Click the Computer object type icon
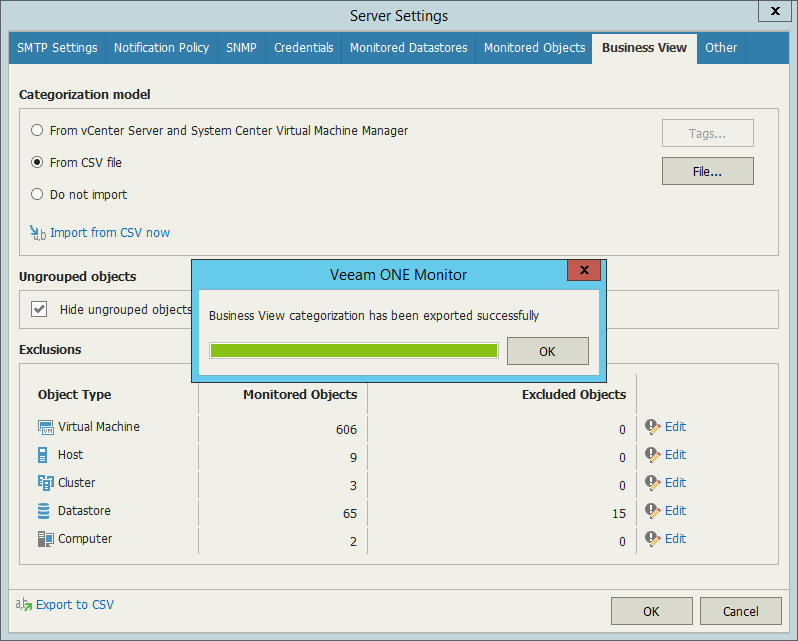This screenshot has width=798, height=641. coord(45,539)
